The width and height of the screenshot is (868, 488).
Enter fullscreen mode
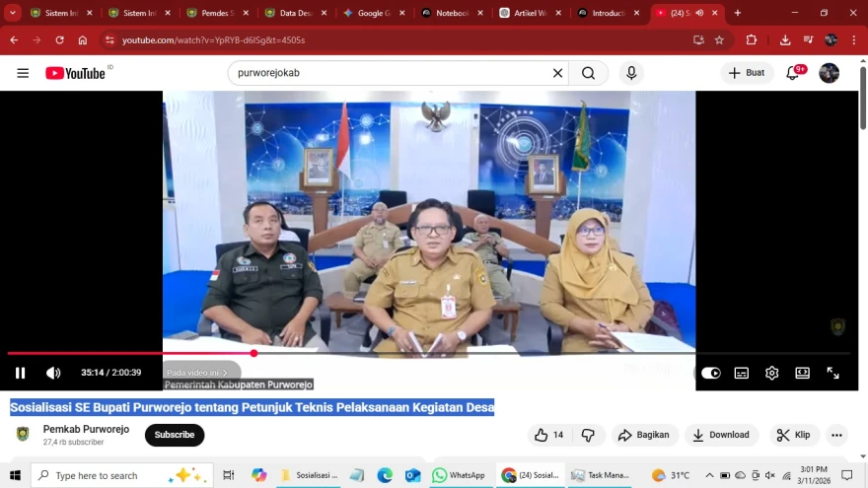coord(832,373)
